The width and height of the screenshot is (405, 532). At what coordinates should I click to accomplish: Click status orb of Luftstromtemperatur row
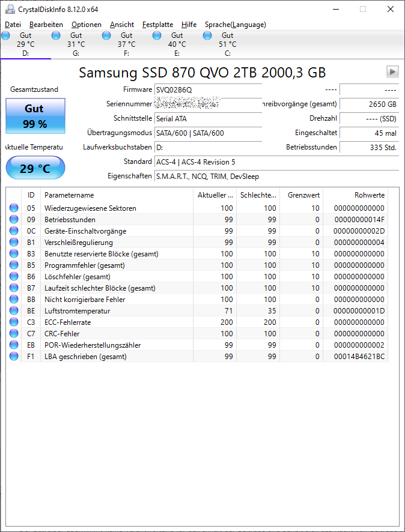[14, 311]
